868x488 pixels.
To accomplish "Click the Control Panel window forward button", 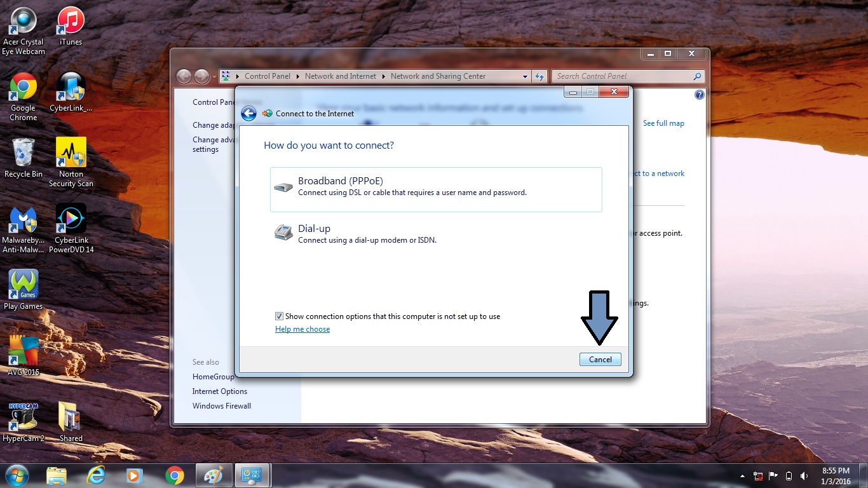I will coord(201,76).
